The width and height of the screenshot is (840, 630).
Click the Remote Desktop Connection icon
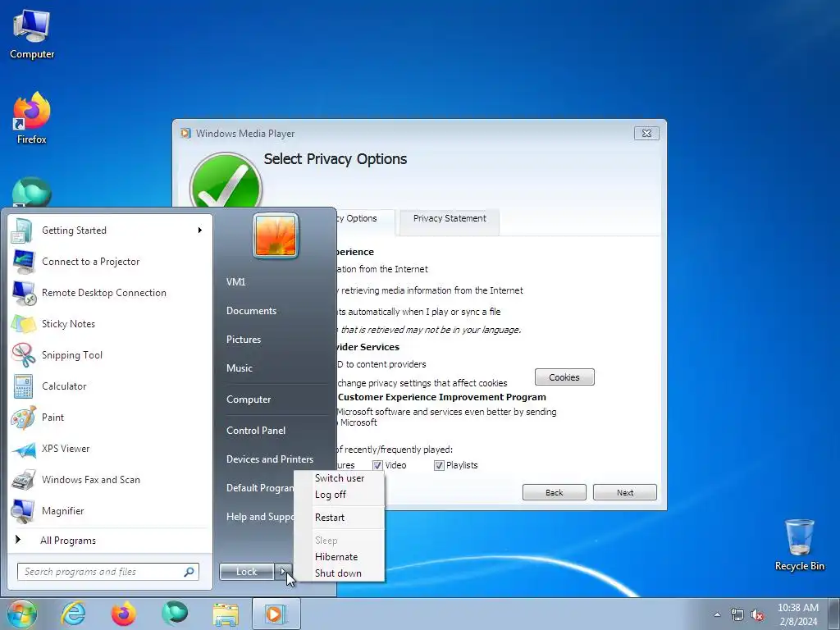point(24,293)
